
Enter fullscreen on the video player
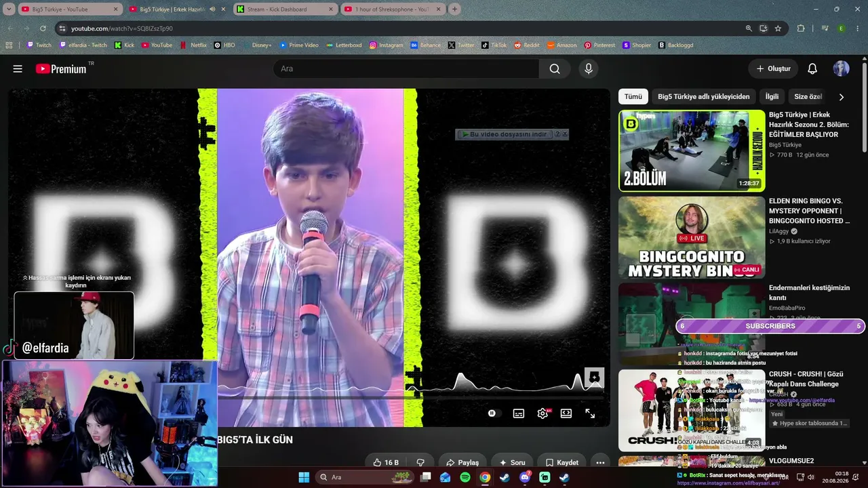pyautogui.click(x=590, y=413)
